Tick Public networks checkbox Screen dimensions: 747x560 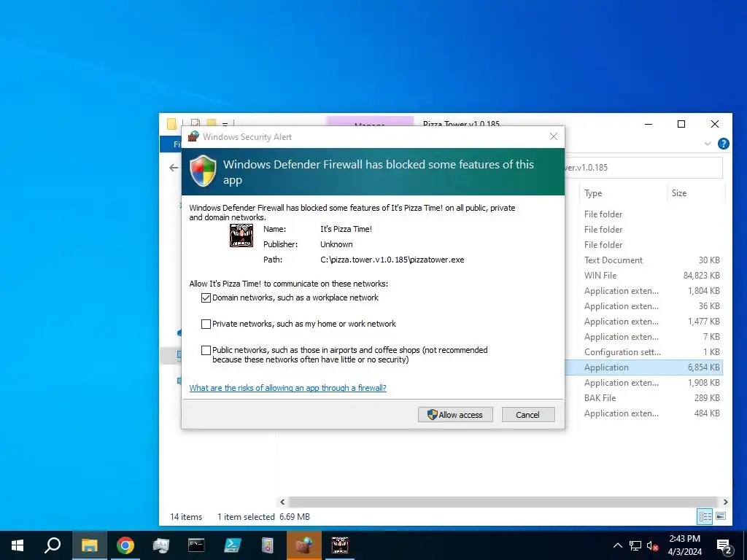[206, 350]
